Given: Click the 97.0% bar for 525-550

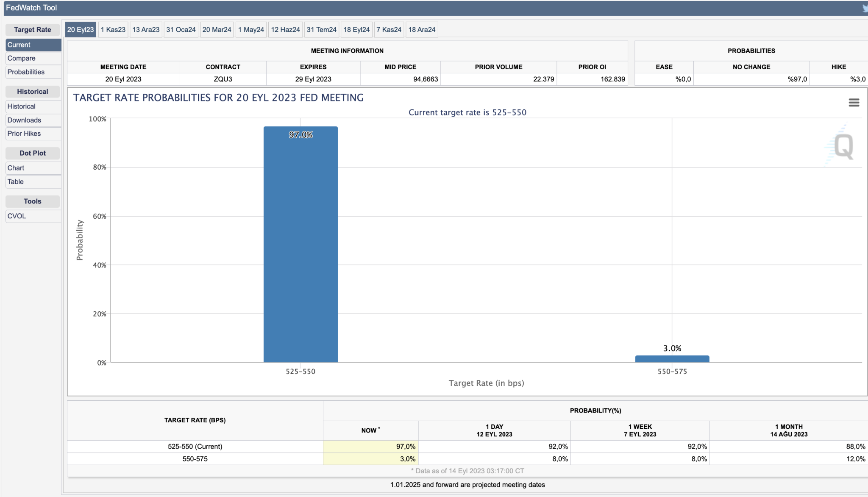Looking at the screenshot, I should click(300, 244).
